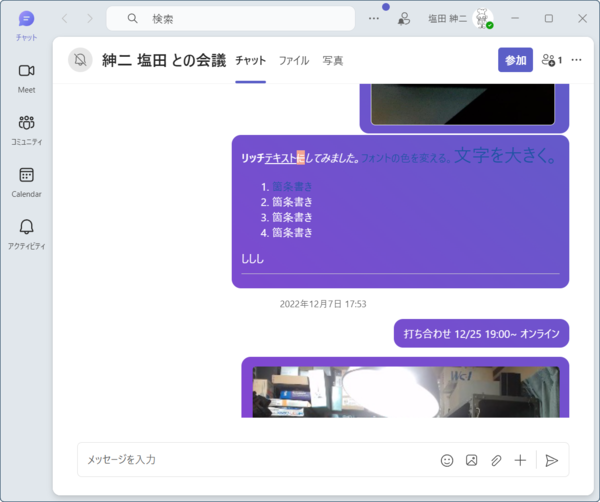600x502 pixels.
Task: Click the muted bell chat icon
Action: point(80,60)
